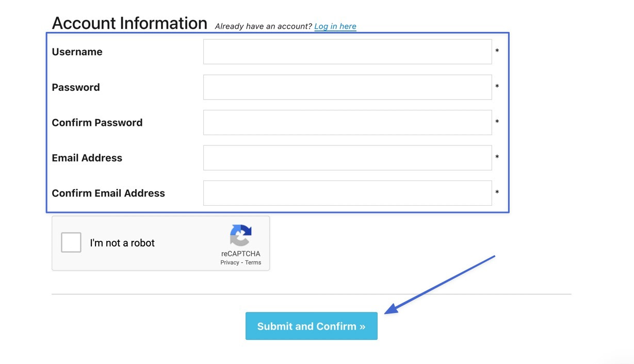Image resolution: width=634 pixels, height=364 pixels.
Task: Open the Log in here link
Action: (x=335, y=26)
